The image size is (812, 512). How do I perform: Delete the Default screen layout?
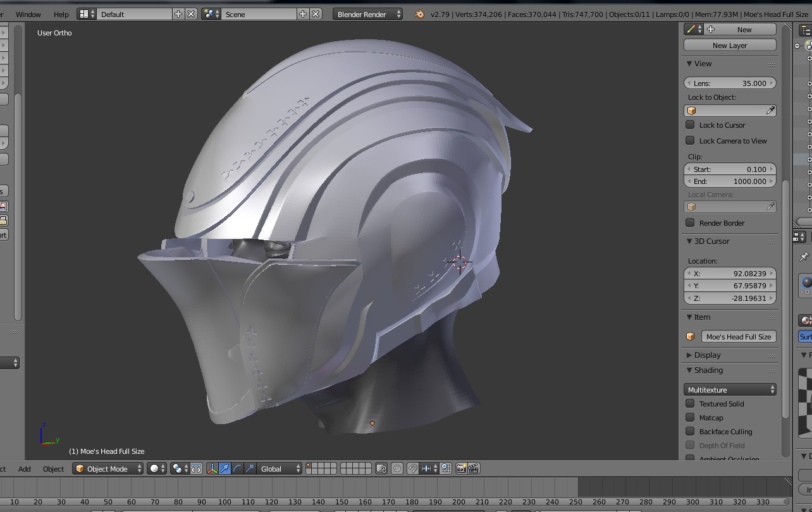(191, 14)
